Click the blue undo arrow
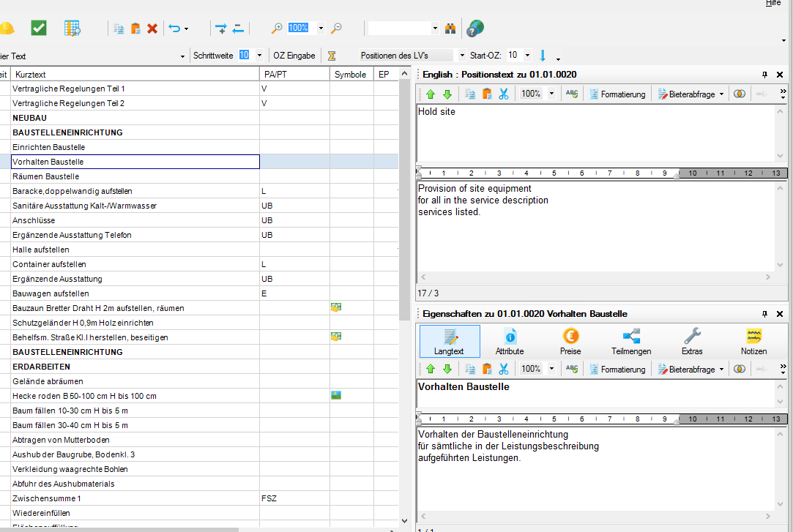This screenshot has width=793, height=532. [x=174, y=29]
